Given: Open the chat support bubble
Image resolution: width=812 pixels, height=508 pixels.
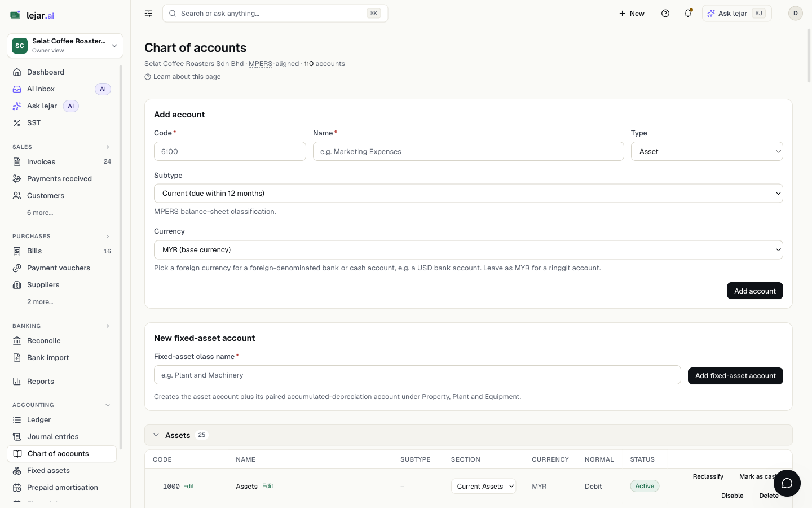Looking at the screenshot, I should coord(787,483).
